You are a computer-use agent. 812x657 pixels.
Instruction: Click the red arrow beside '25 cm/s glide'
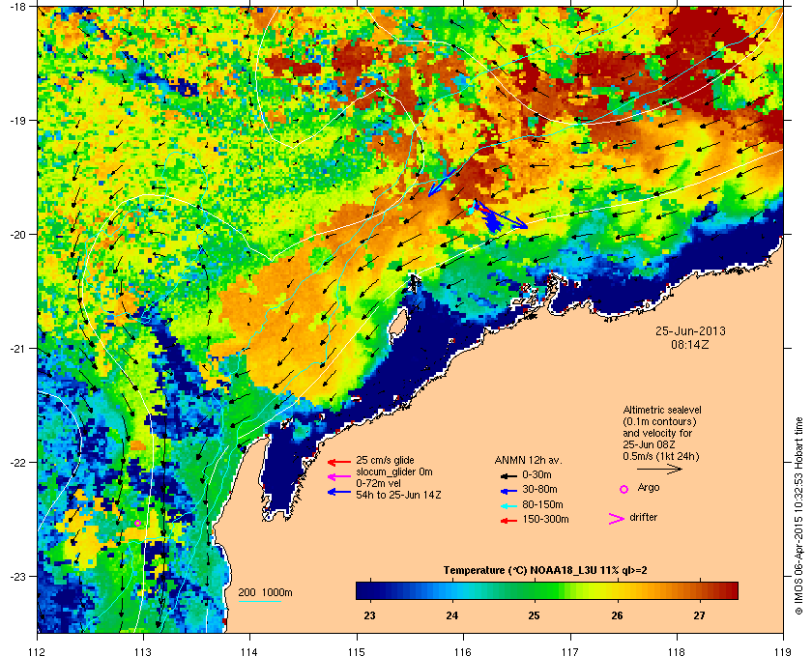[x=339, y=462]
